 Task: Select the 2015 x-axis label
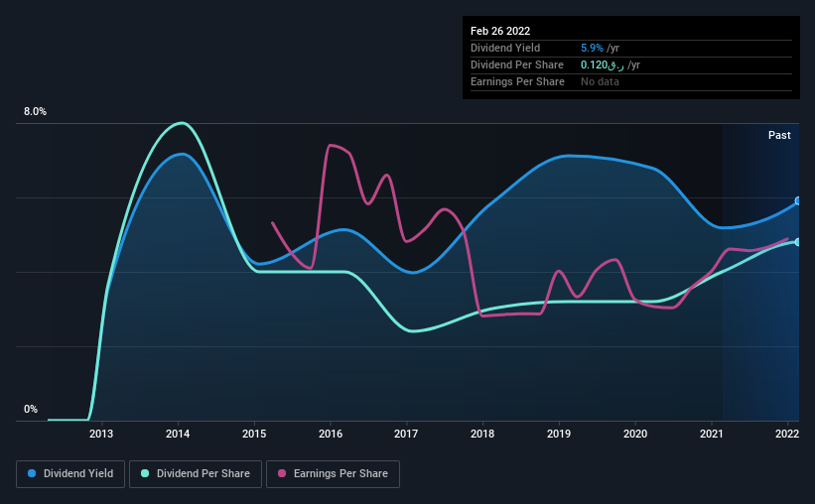[254, 434]
